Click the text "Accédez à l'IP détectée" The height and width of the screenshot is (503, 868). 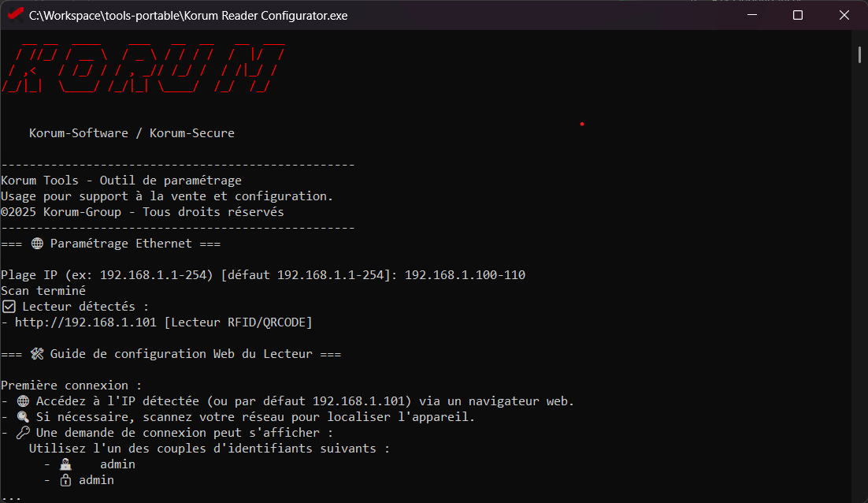pos(117,401)
